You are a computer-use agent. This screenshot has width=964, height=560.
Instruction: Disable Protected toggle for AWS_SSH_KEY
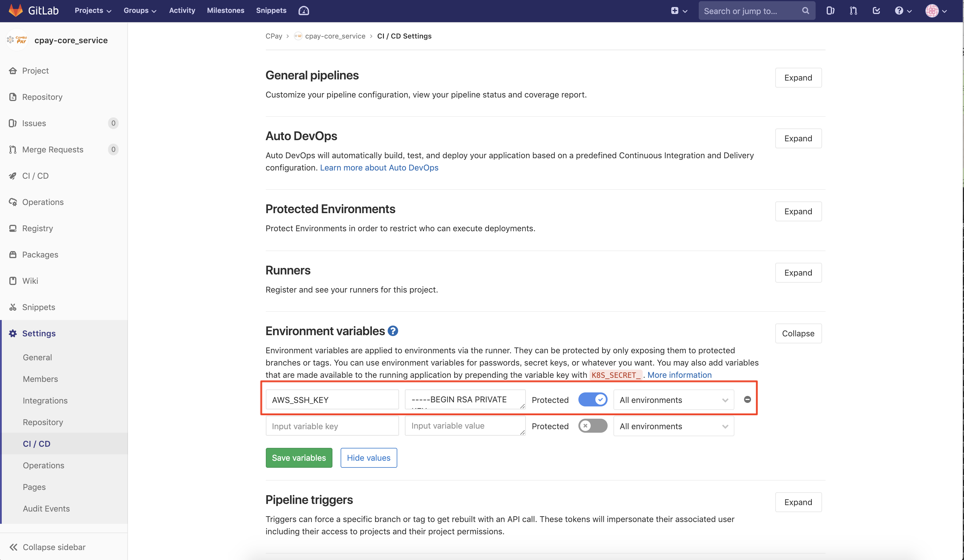tap(592, 399)
